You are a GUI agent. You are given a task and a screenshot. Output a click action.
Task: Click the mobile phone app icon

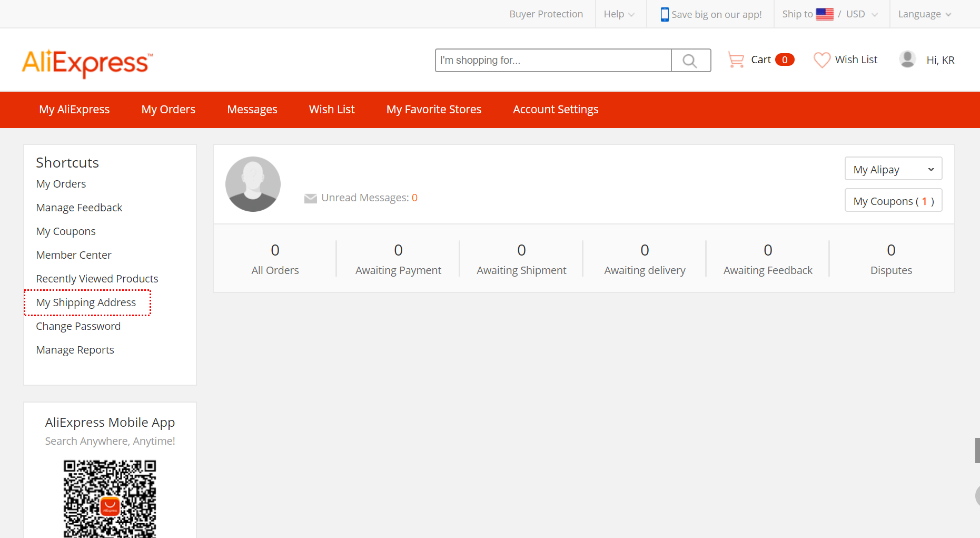pos(665,14)
